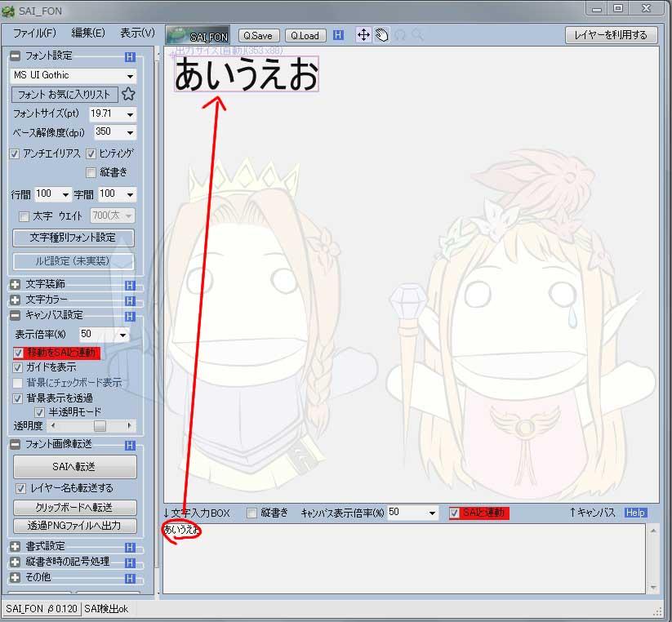The width and height of the screenshot is (672, 622).
Task: Click the Q.Save button
Action: [258, 36]
